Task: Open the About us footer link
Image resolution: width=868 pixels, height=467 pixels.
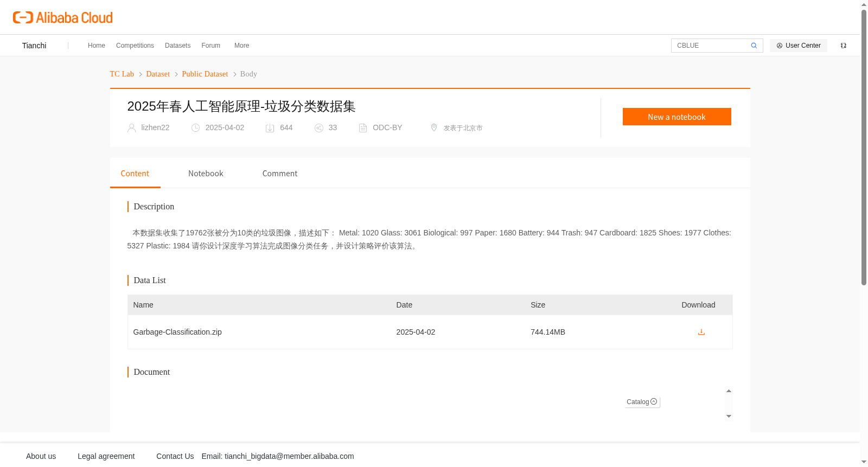Action: click(x=41, y=456)
